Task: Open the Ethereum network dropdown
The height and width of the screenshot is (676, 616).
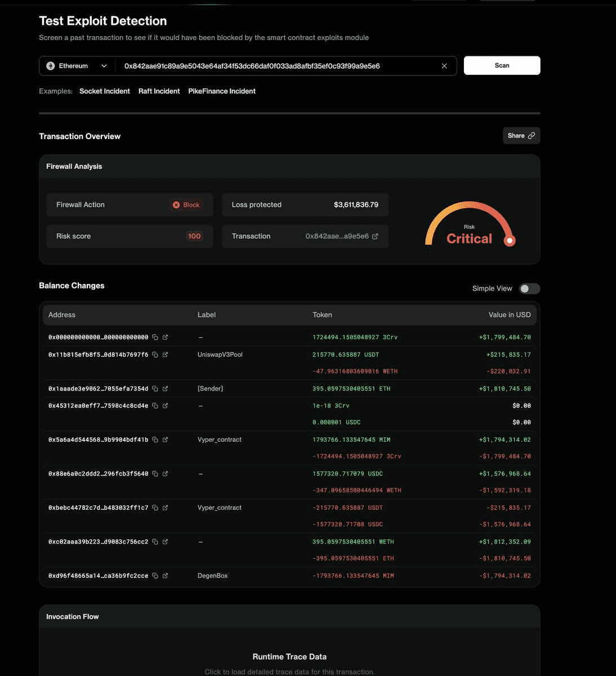Action: click(x=77, y=66)
